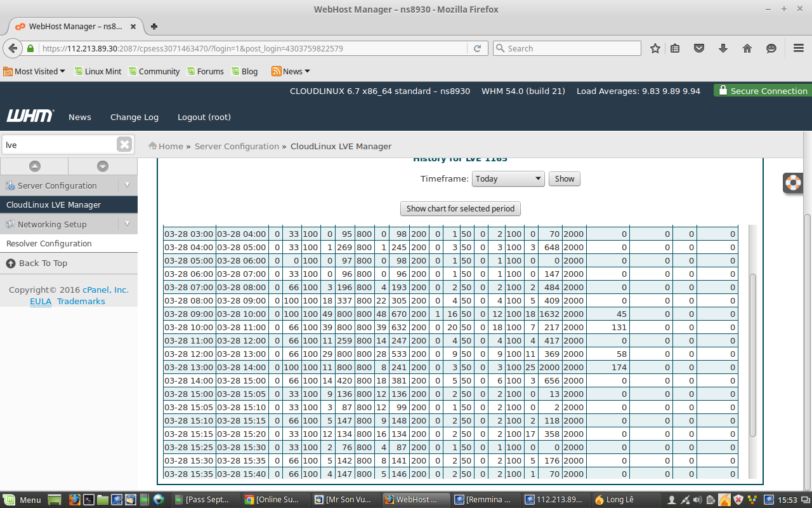Open the cPanel, Inc. link
Viewport: 812px width, 508px height.
pyautogui.click(x=105, y=290)
